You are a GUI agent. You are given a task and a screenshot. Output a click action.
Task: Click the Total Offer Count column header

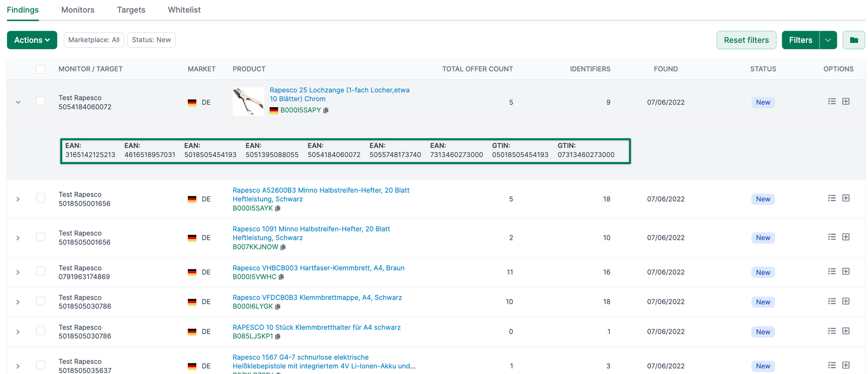(x=477, y=69)
